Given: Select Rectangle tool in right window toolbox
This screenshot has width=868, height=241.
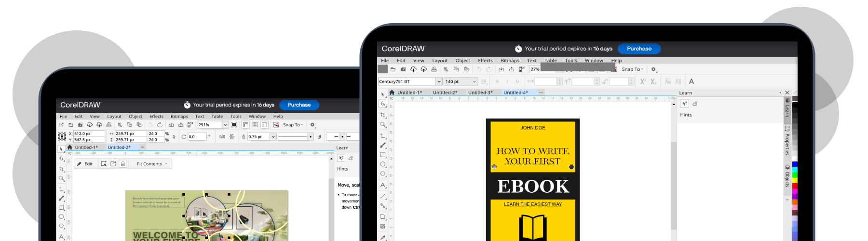Looking at the screenshot, I should [x=383, y=155].
